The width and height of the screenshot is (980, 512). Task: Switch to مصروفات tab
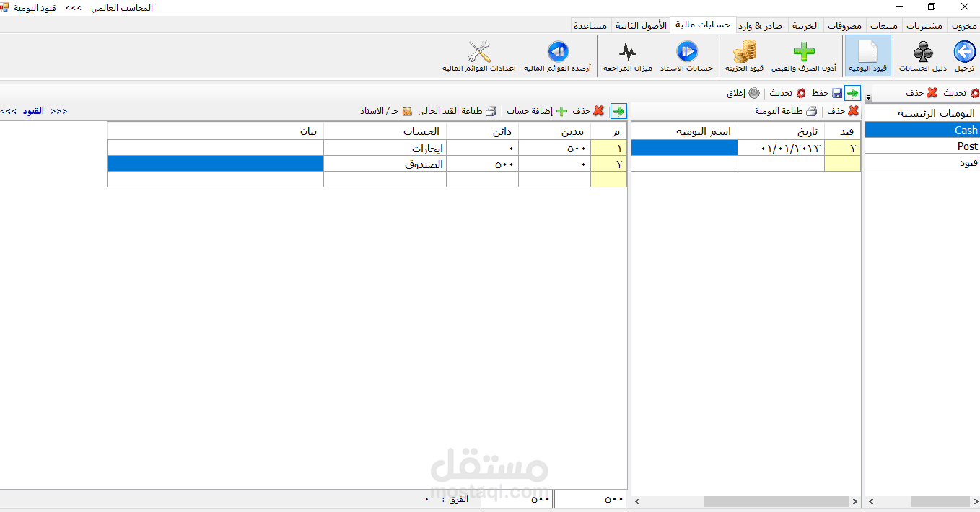click(844, 26)
